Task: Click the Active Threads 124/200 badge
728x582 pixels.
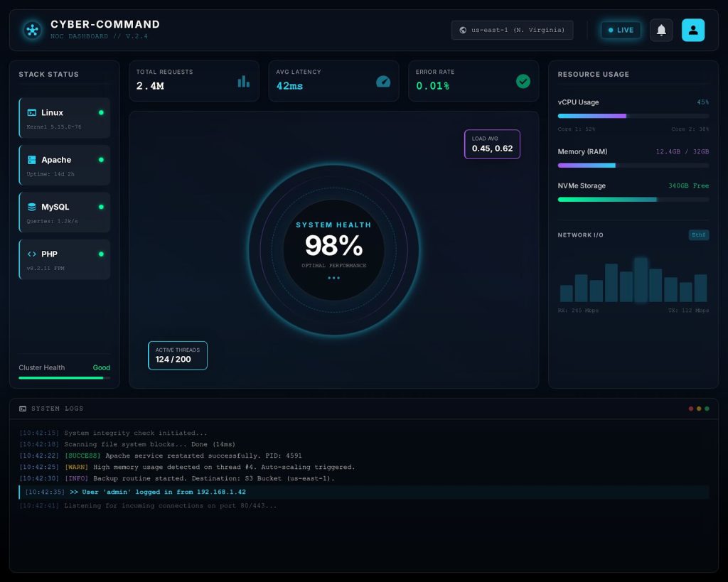Action: [177, 355]
